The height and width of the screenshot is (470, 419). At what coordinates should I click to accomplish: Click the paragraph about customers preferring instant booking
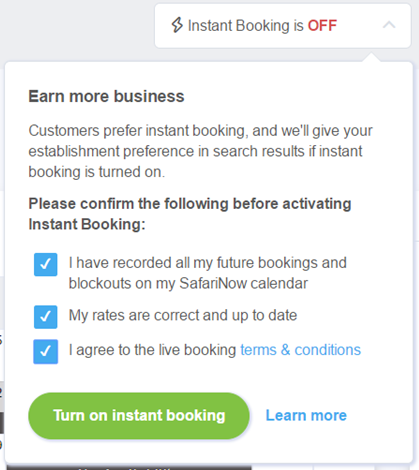tap(200, 151)
